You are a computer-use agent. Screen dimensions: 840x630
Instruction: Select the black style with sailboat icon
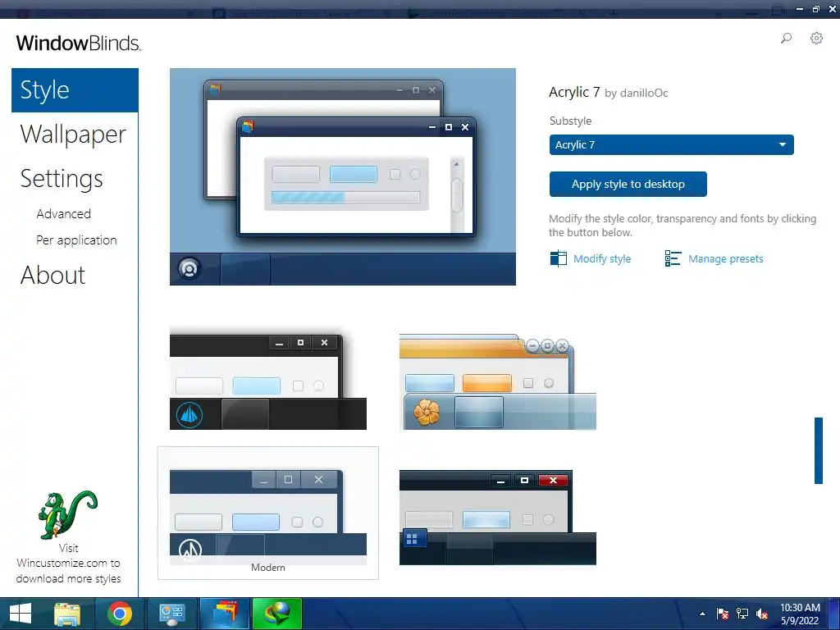268,378
